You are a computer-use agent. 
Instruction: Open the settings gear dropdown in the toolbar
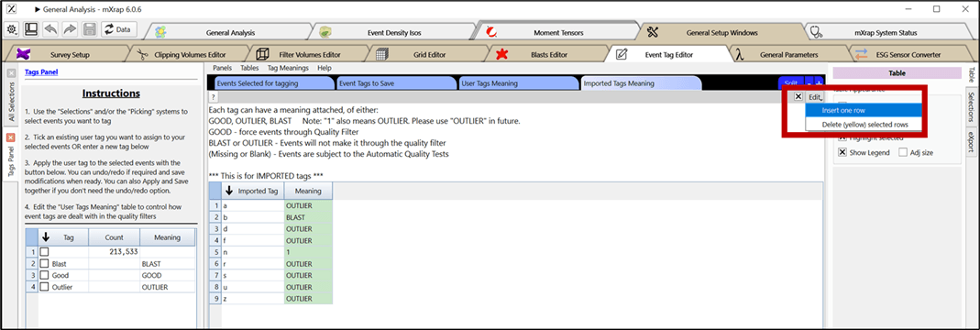(12, 29)
